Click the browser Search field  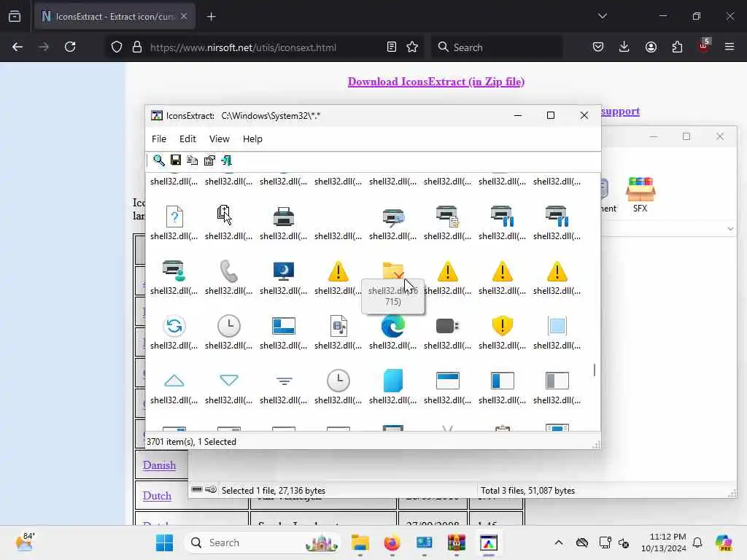(496, 47)
